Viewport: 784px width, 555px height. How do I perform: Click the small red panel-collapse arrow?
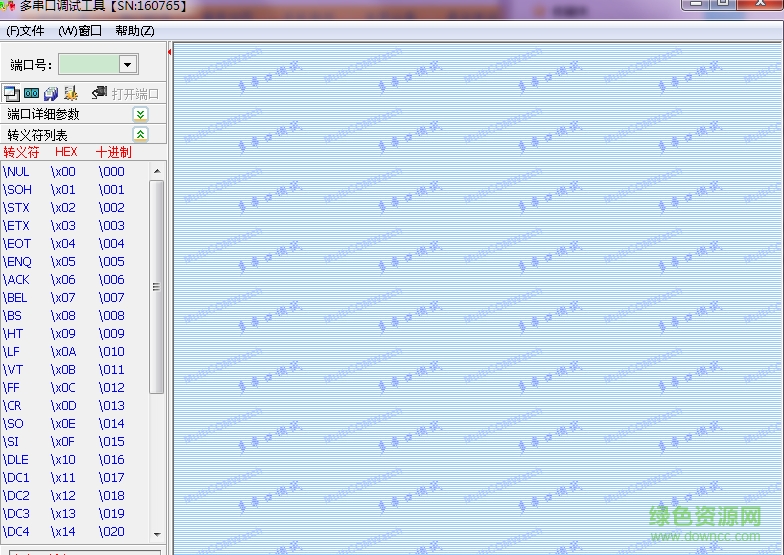pyautogui.click(x=170, y=52)
